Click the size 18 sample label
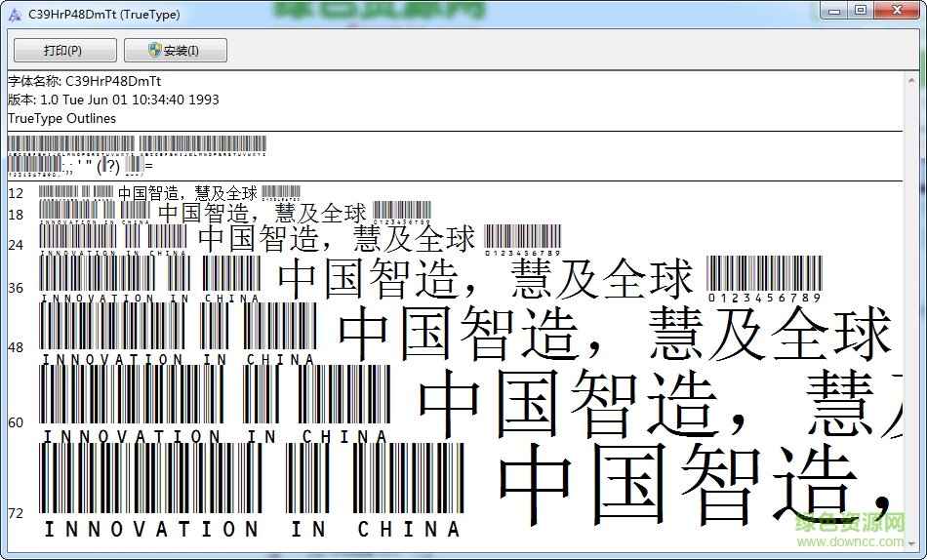Image resolution: width=927 pixels, height=560 pixels. pyautogui.click(x=16, y=216)
